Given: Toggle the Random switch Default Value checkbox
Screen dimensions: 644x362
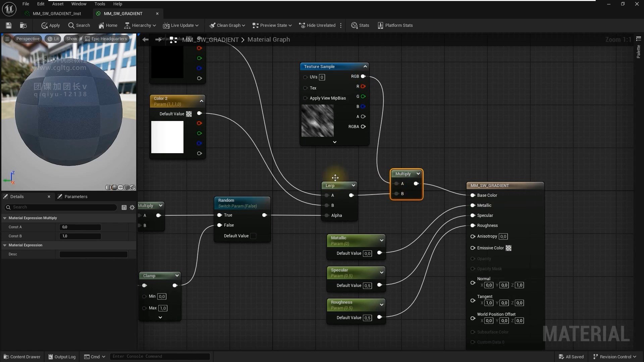Looking at the screenshot, I should (254, 236).
